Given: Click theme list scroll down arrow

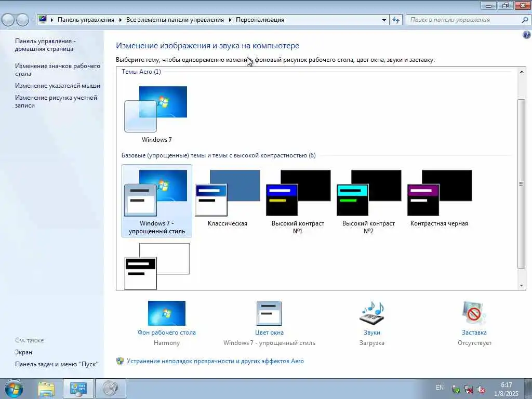Looking at the screenshot, I should 522,286.
